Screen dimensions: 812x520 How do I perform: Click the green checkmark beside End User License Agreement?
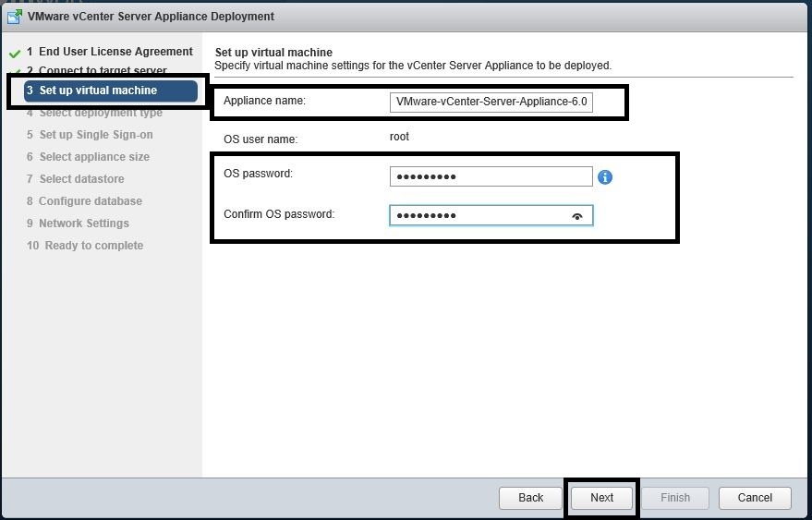click(15, 54)
